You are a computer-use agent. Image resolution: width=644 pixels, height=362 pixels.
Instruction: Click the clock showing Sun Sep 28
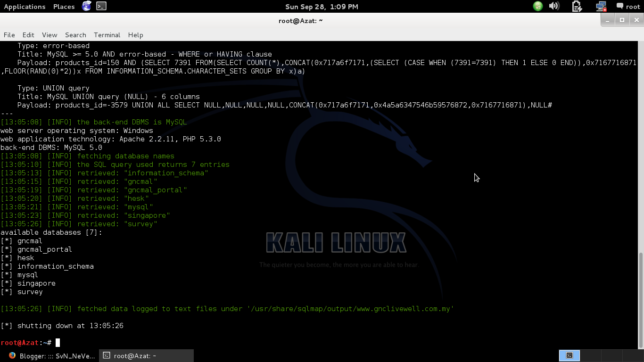pyautogui.click(x=322, y=7)
